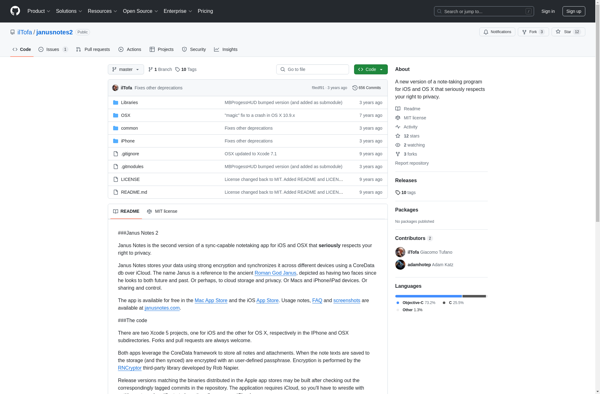Go to the Pricing page

pyautogui.click(x=205, y=11)
